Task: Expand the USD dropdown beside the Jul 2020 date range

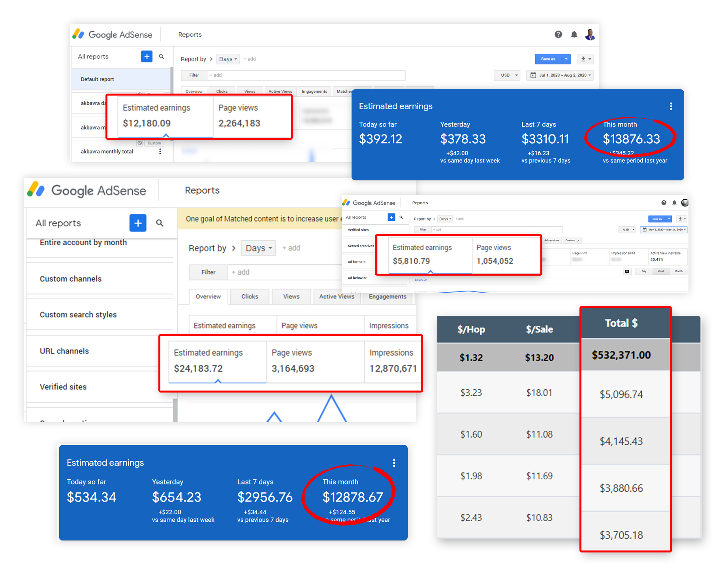Action: 507,75
